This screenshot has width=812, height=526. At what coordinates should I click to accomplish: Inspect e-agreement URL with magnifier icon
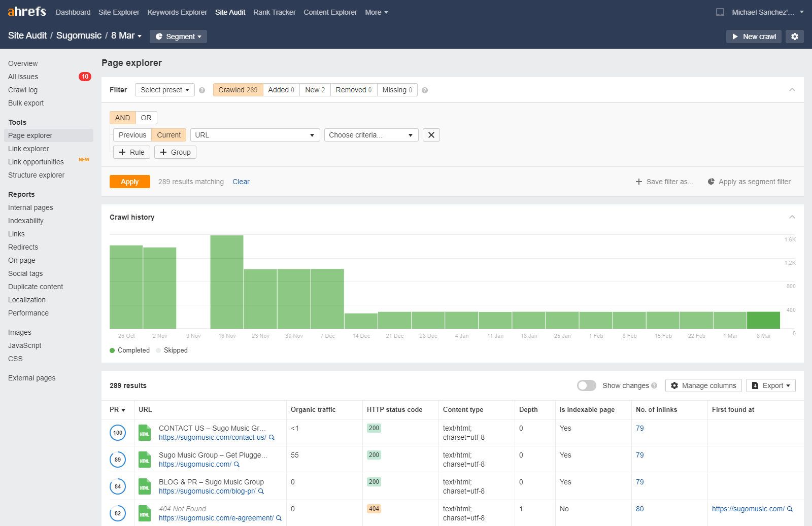coord(279,518)
